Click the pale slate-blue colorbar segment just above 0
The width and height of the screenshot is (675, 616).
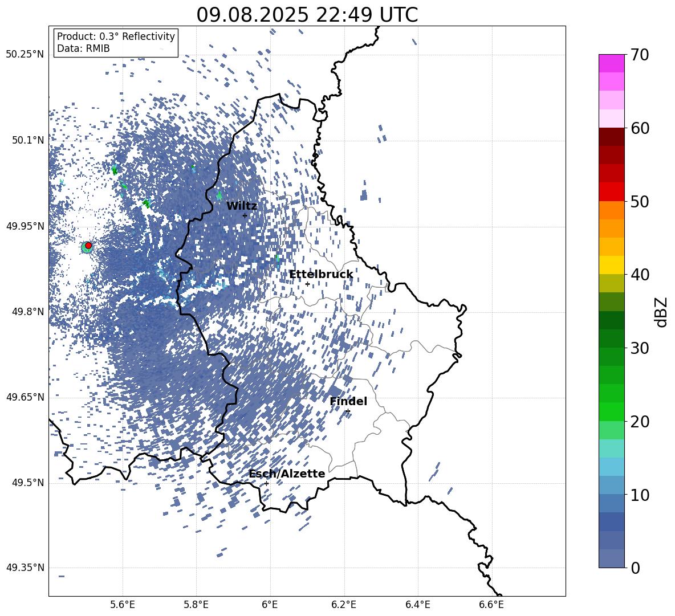[x=611, y=558]
